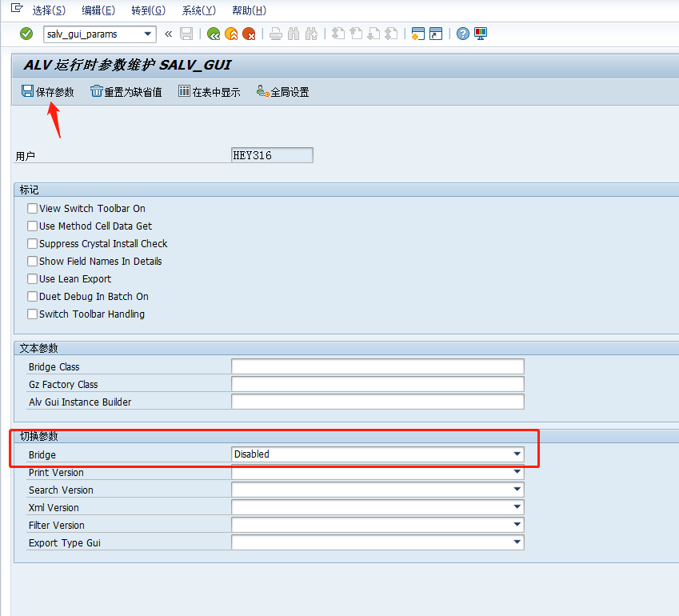Click the green Enter checkmark icon

[25, 34]
